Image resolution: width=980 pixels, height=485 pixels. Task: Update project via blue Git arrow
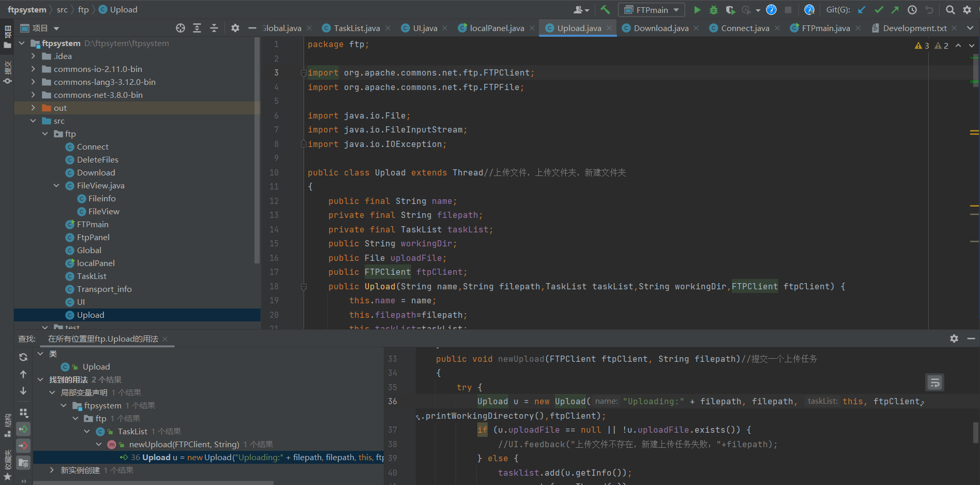point(862,9)
